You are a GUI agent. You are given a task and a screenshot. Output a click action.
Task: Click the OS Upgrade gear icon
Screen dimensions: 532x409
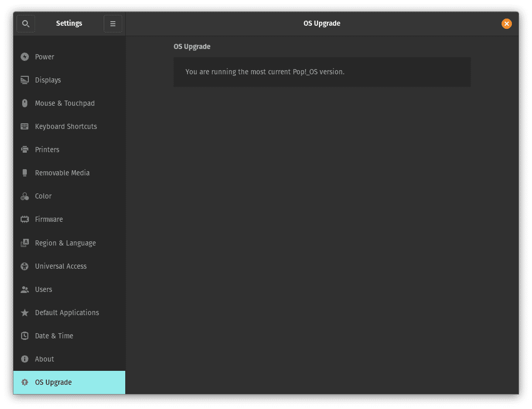[x=25, y=382]
